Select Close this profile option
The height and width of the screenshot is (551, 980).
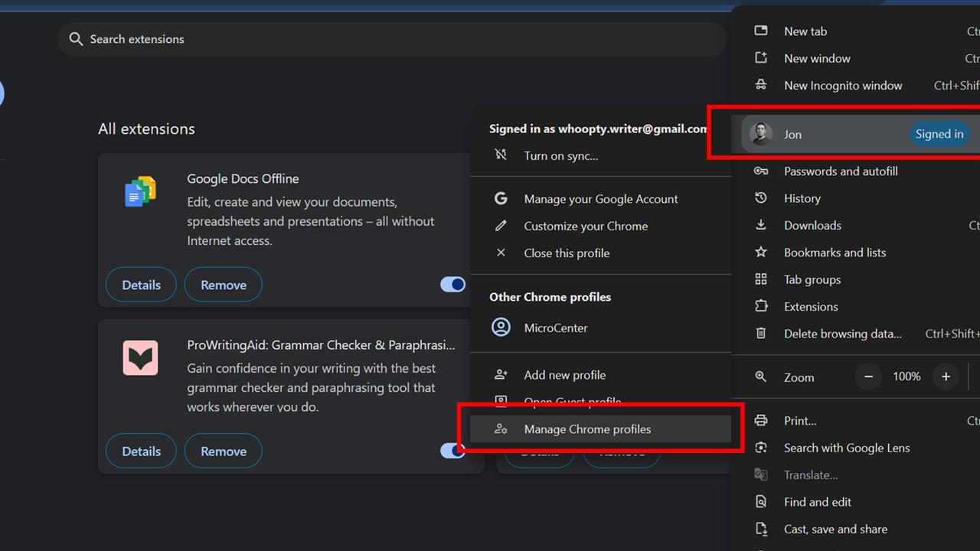(x=601, y=253)
